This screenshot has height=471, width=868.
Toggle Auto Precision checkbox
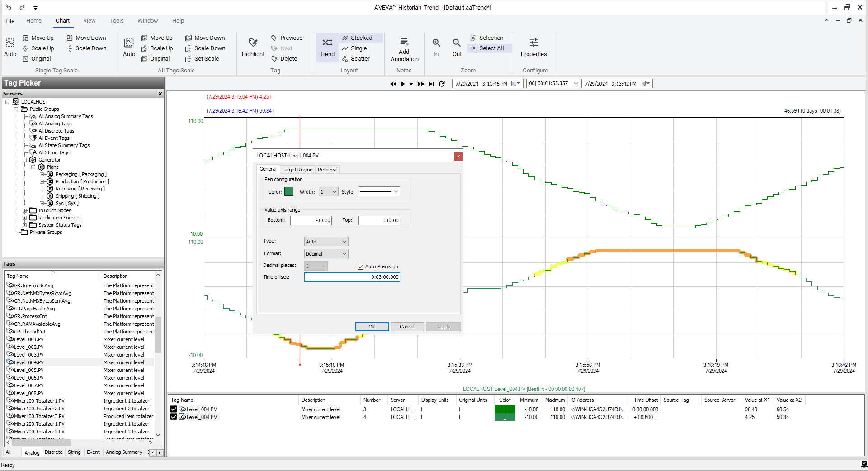tap(360, 266)
